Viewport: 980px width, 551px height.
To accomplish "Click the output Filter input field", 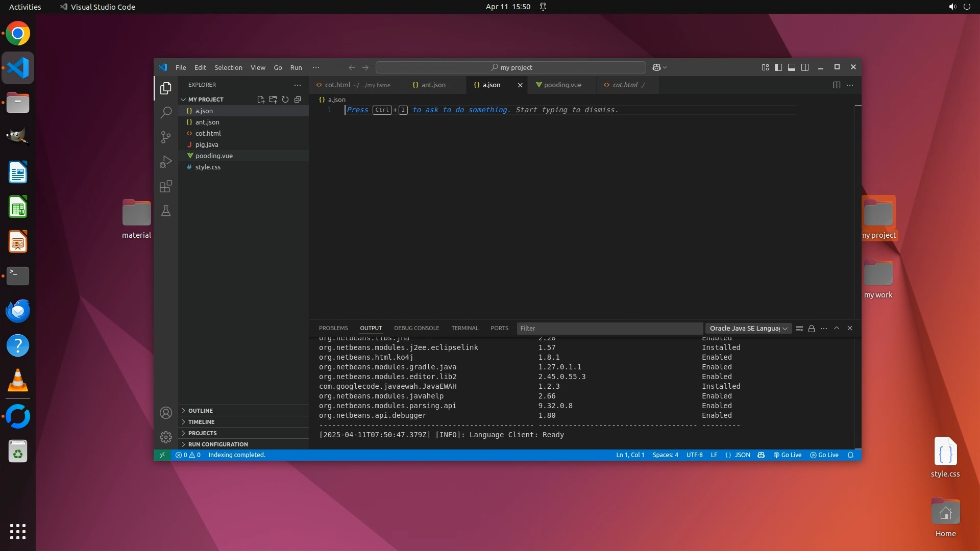I will tap(609, 329).
